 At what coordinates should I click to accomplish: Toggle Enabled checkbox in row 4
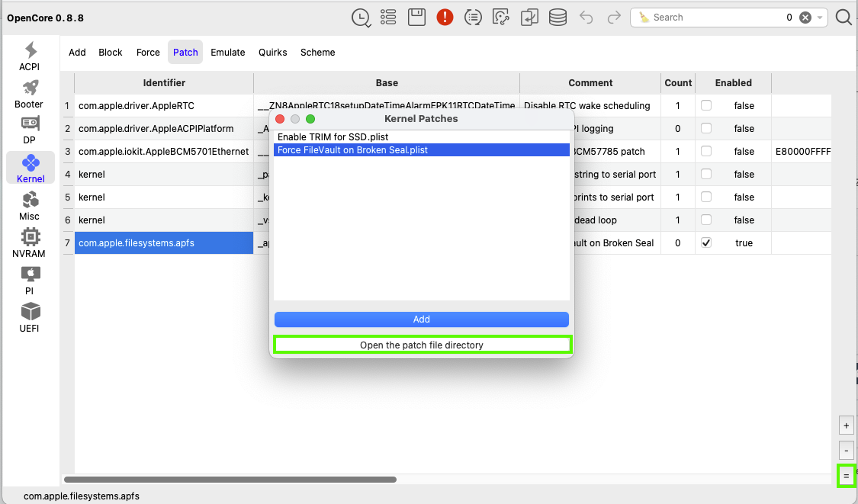tap(706, 174)
